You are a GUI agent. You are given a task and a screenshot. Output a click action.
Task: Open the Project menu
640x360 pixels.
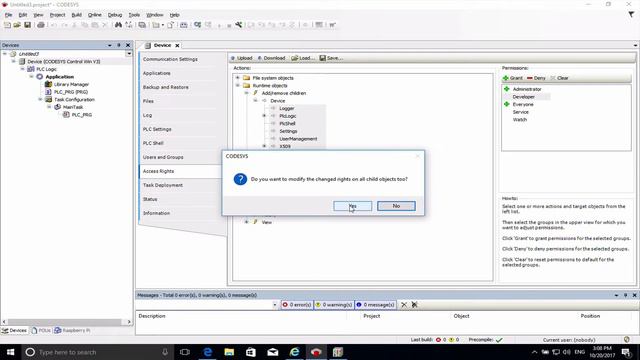58,15
